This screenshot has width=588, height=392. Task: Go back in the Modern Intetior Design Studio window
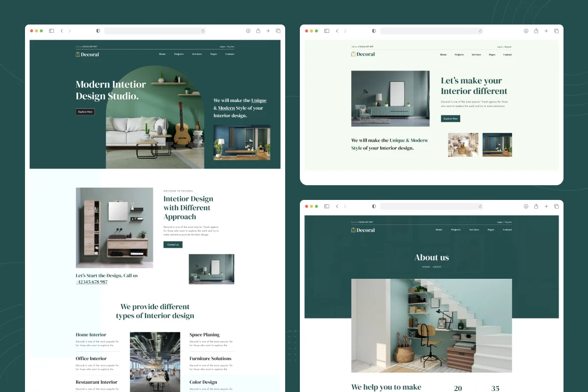tap(62, 31)
